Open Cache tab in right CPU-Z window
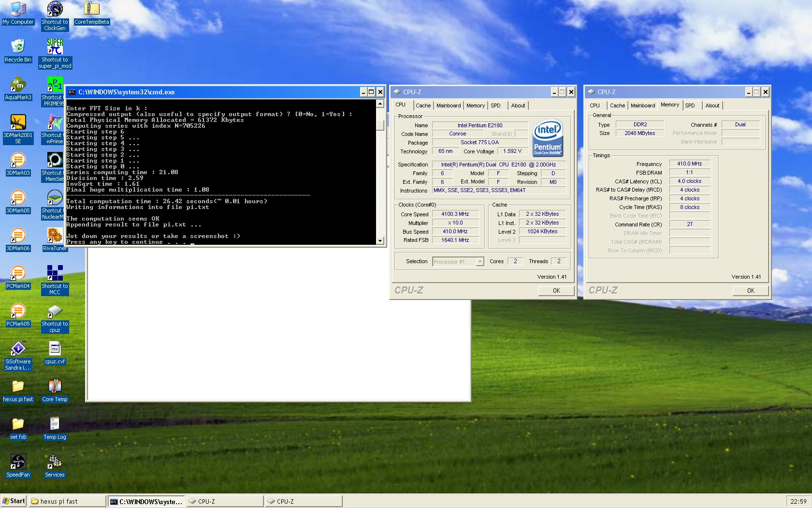Viewport: 812px width, 508px height. 617,105
